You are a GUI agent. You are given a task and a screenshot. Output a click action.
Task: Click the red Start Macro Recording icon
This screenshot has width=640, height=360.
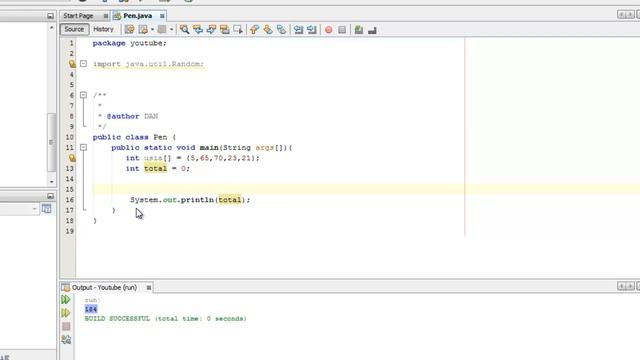[x=329, y=30]
